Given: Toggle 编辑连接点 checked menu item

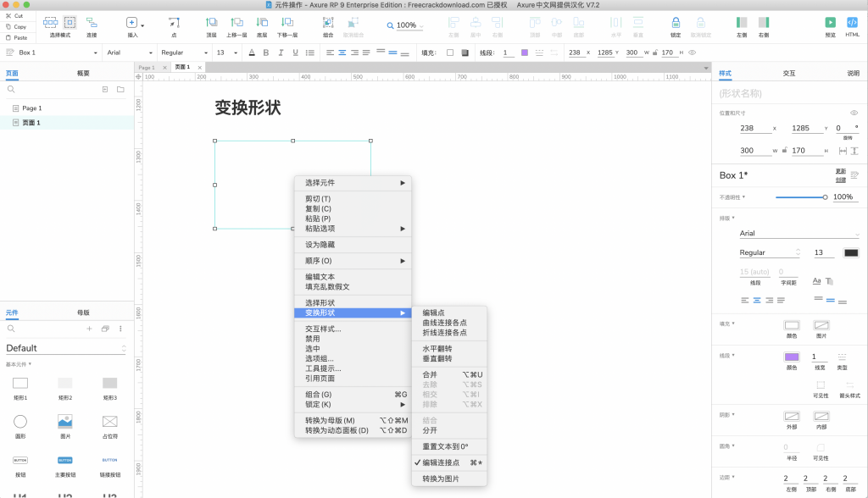Looking at the screenshot, I should coord(441,462).
